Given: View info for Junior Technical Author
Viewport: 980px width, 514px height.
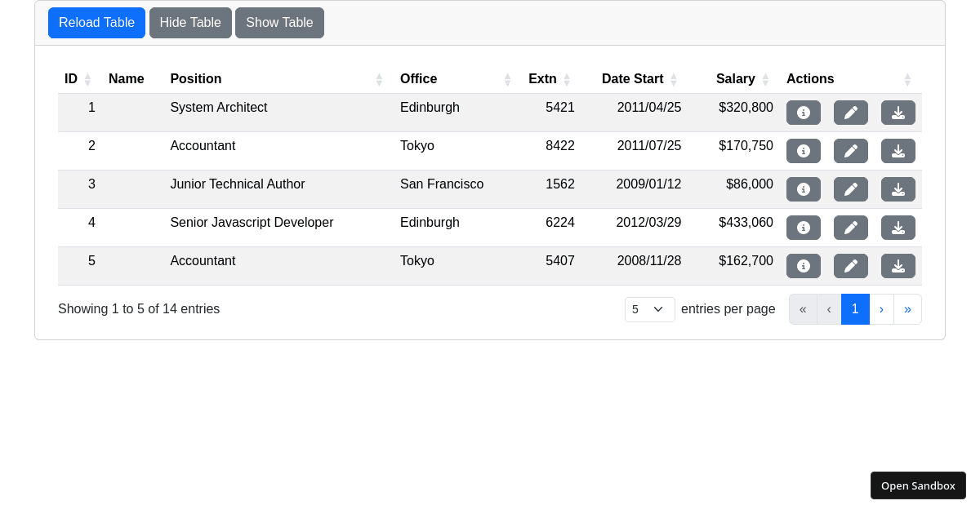Looking at the screenshot, I should (804, 189).
